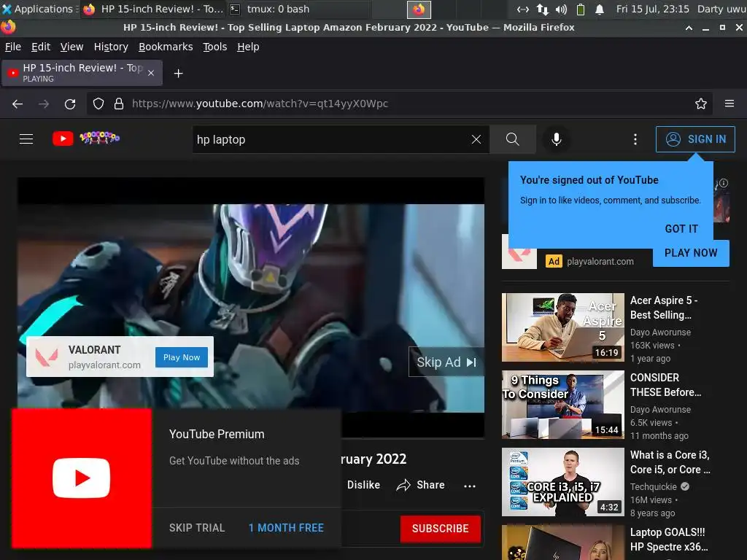Dismiss the popup with GOT IT
The width and height of the screenshot is (747, 560).
point(681,228)
